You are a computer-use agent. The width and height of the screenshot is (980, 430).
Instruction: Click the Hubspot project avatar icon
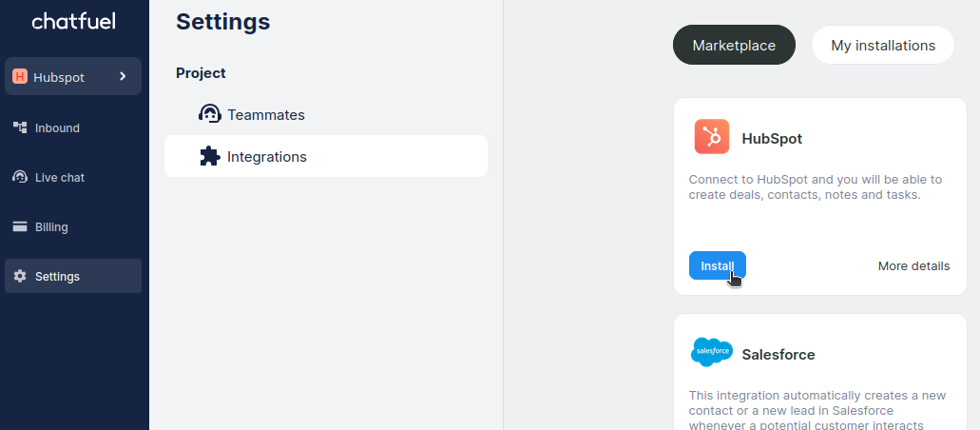coord(20,77)
